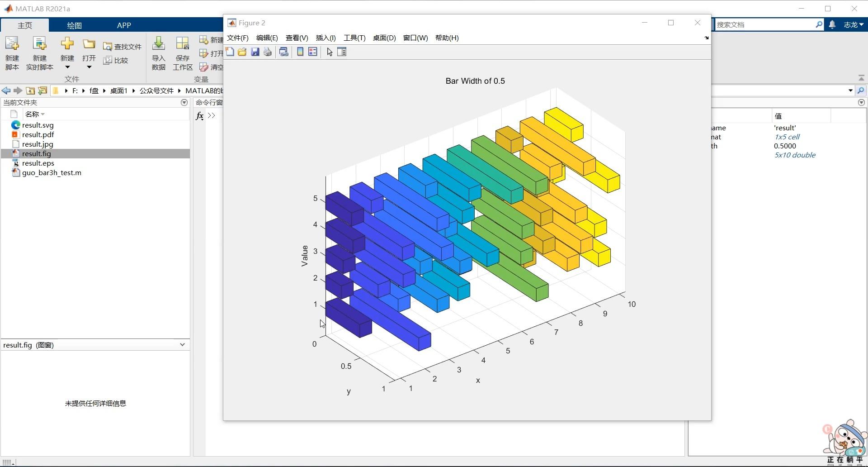Switch to the 绘图 (Plots) ribbon tab
Screen dimensions: 868x467
[x=74, y=25]
